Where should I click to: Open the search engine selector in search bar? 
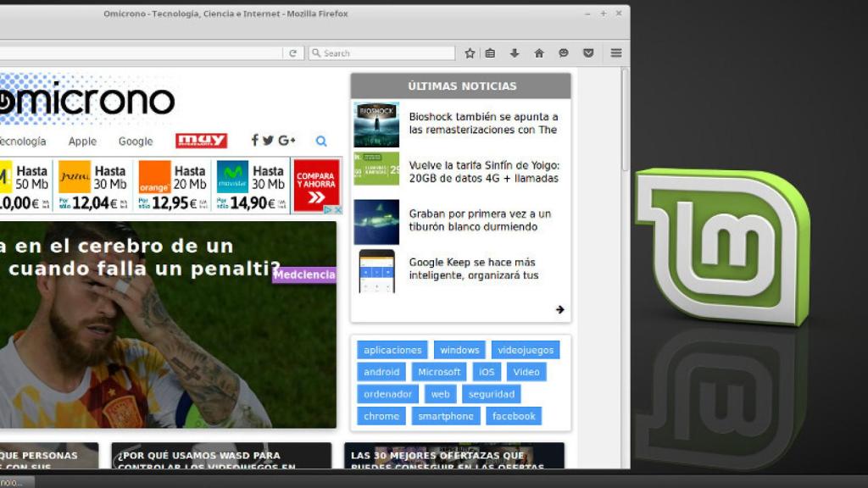tap(315, 53)
